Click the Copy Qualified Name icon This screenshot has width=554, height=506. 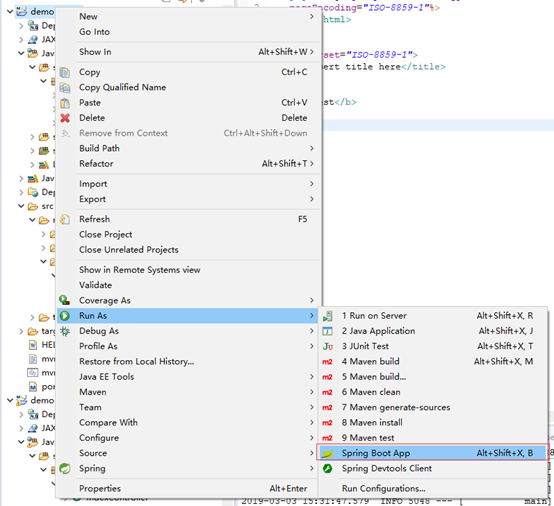tap(65, 87)
